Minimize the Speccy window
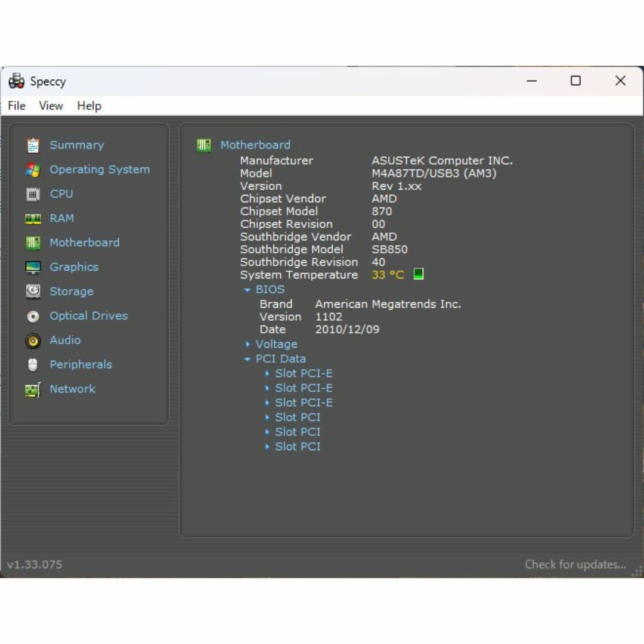The image size is (644, 644). [532, 81]
